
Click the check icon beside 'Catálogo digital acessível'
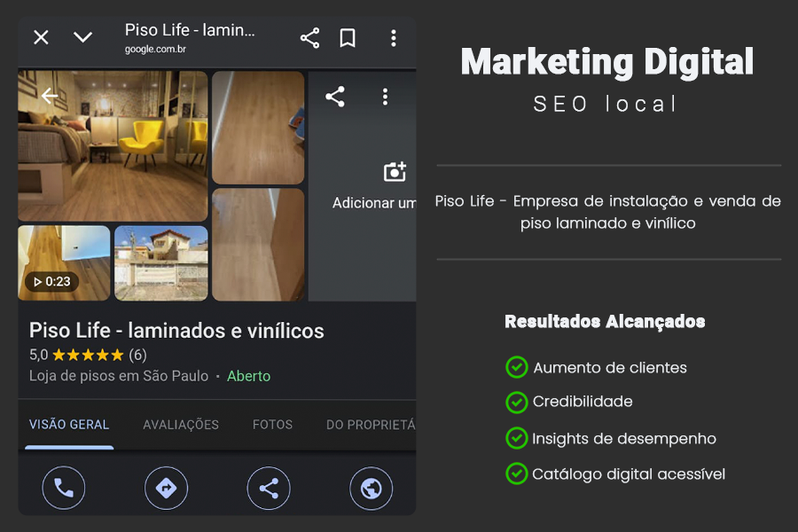(517, 473)
